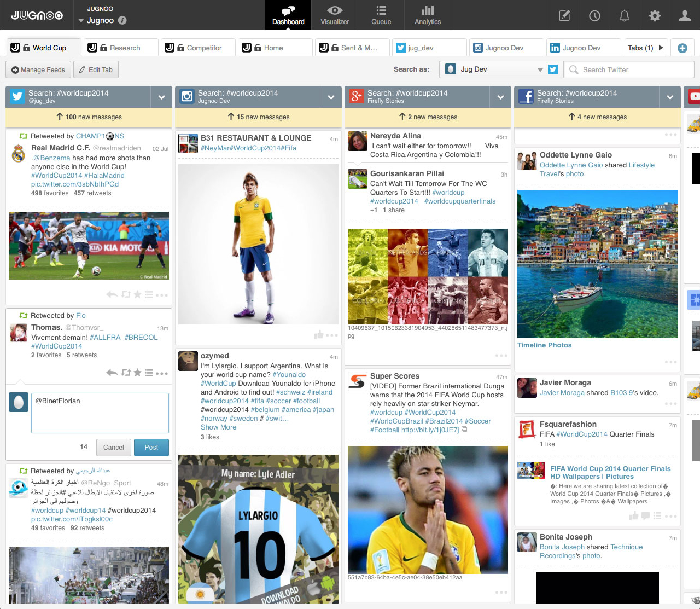Click the Edit Tab button

coord(96,69)
